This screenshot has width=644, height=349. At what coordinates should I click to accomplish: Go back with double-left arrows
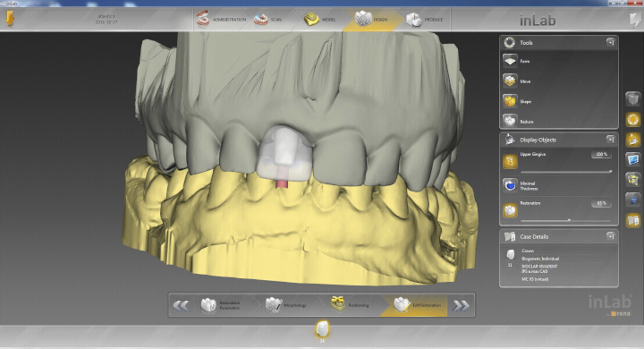coord(181,305)
